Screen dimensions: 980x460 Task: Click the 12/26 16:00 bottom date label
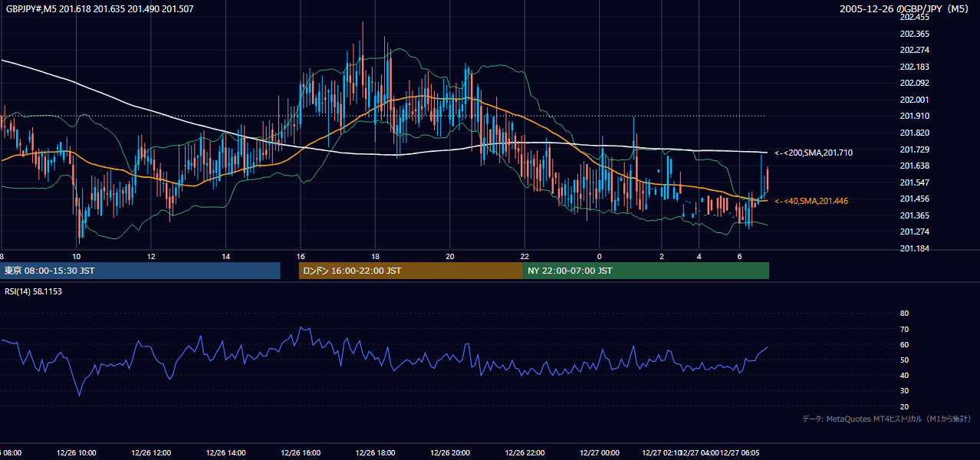point(301,453)
